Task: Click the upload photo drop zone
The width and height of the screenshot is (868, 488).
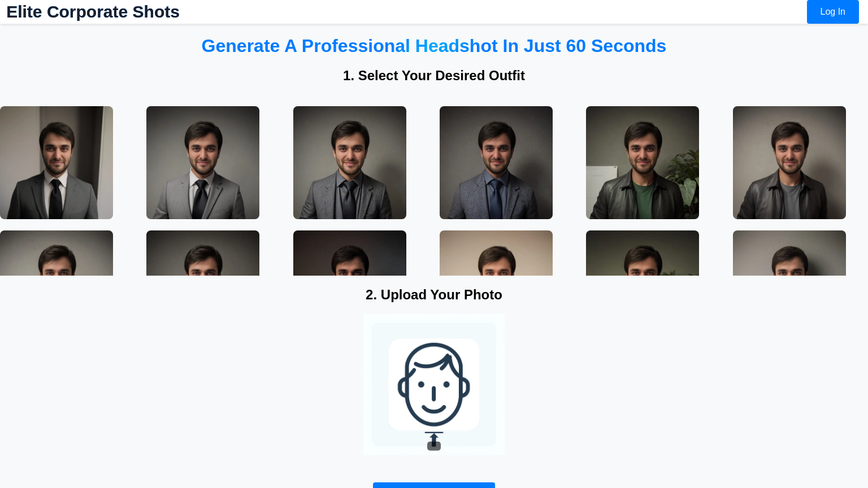Action: [433, 384]
